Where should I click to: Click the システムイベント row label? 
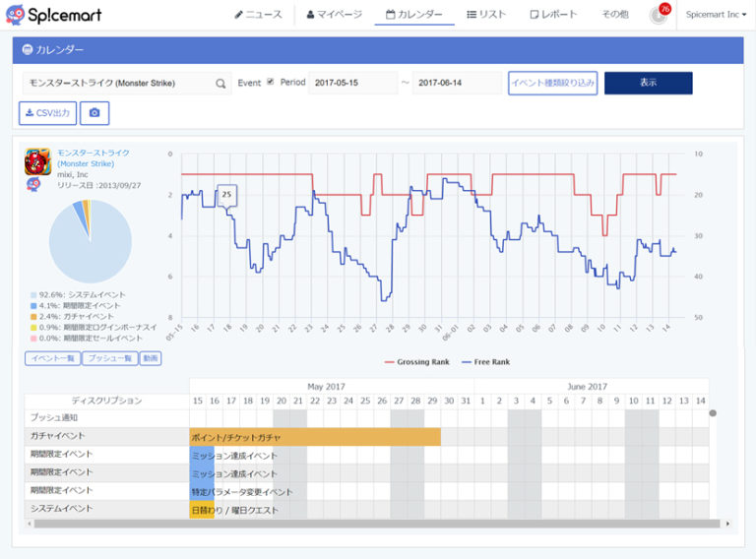pos(61,509)
